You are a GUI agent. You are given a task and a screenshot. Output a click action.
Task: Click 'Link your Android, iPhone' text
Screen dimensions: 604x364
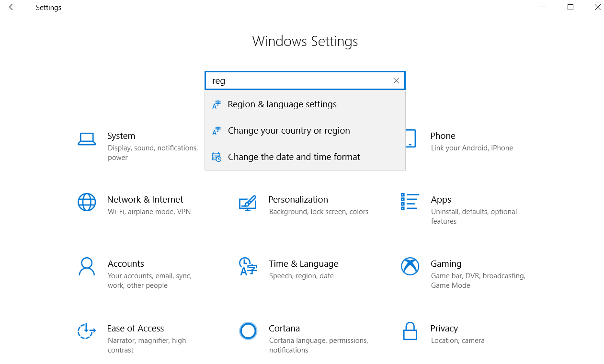pos(472,148)
